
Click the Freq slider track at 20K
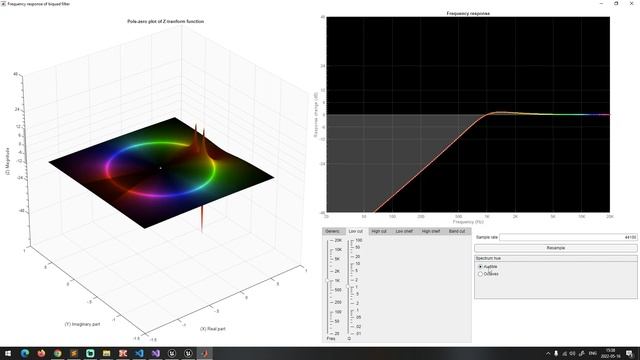click(327, 241)
